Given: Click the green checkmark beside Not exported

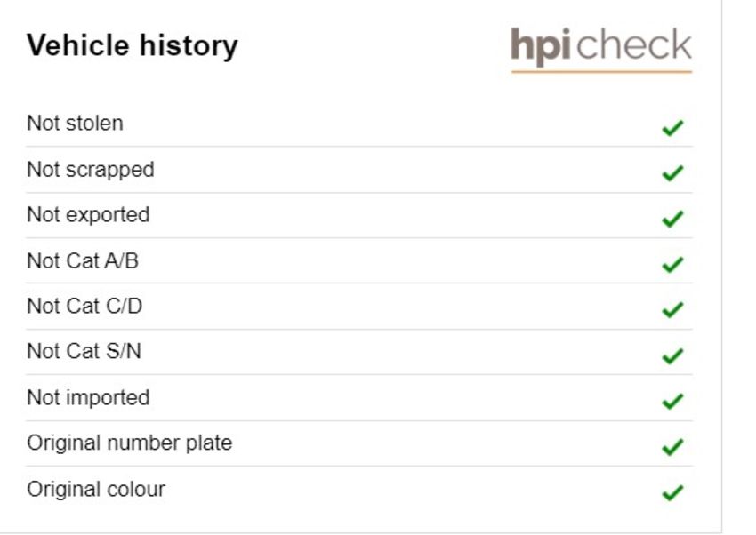Looking at the screenshot, I should 672,219.
